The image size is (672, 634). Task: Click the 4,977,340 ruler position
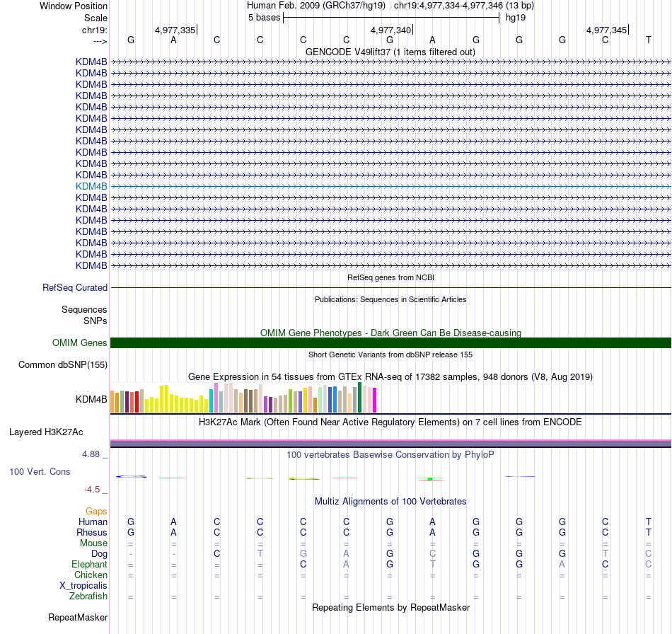click(391, 30)
